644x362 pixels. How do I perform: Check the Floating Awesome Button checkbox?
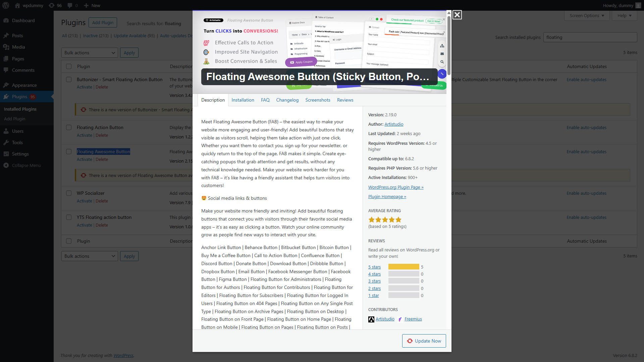(69, 152)
